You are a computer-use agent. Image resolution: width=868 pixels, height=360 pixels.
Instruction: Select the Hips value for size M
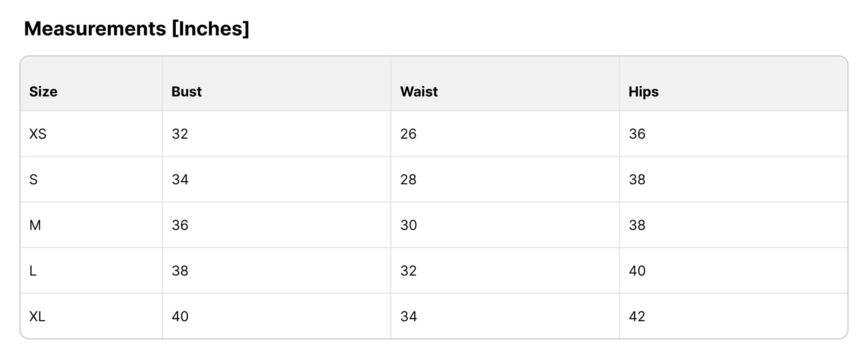[637, 225]
